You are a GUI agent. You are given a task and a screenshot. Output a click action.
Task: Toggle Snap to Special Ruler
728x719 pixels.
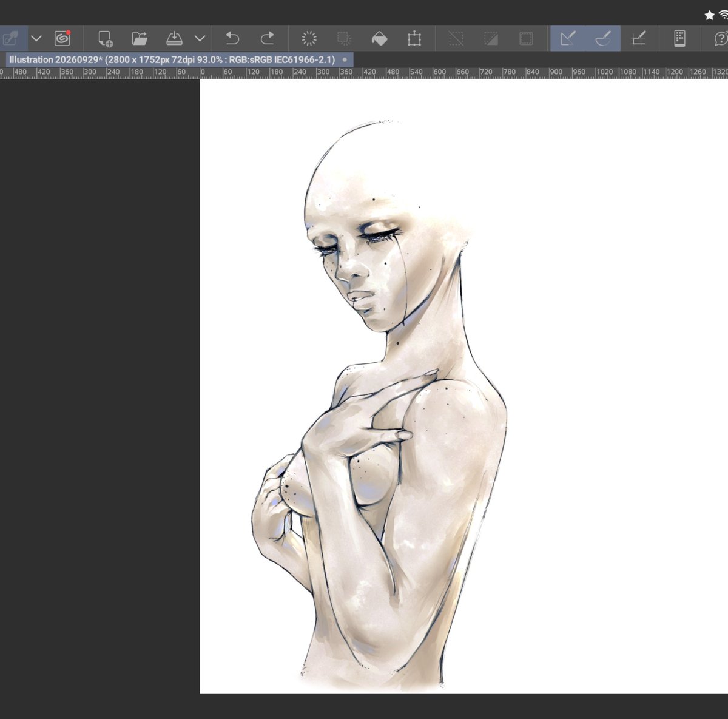point(603,38)
